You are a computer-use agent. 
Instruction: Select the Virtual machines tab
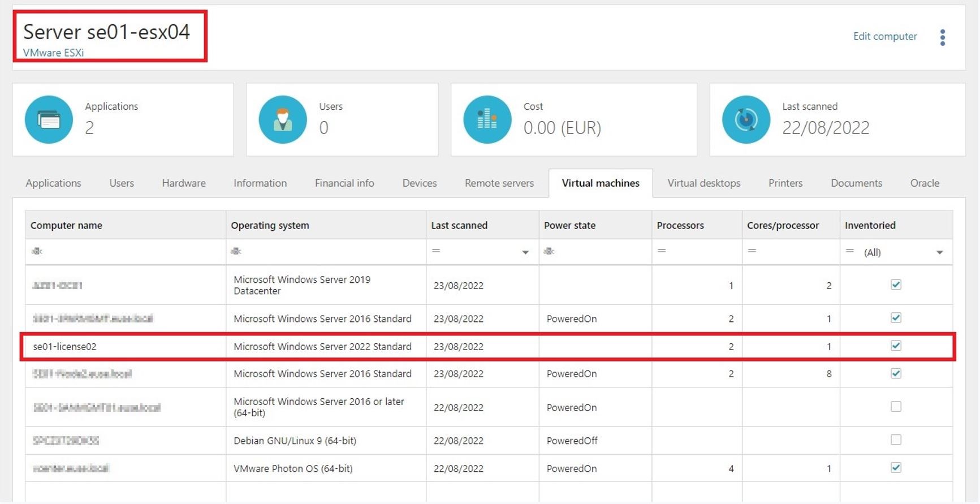pos(601,183)
